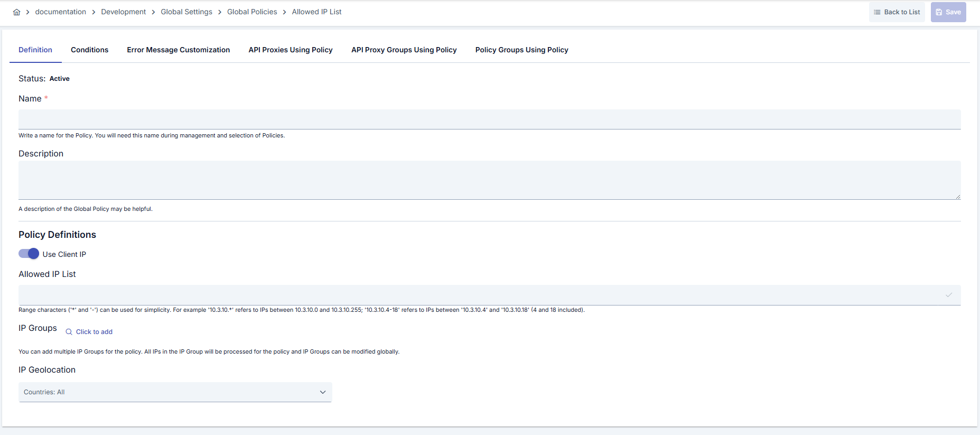Expand the Countries: All dropdown

[x=174, y=392]
